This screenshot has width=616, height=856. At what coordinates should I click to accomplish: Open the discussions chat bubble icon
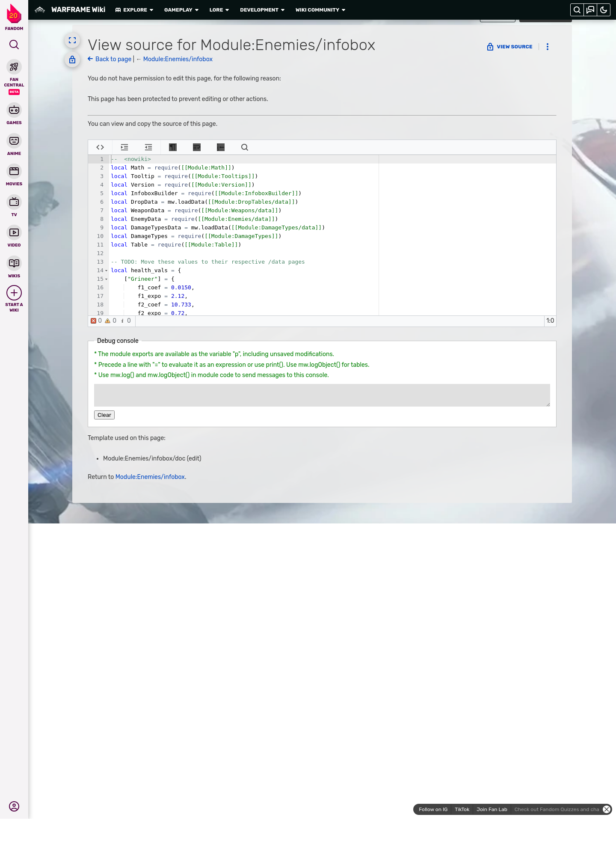(590, 10)
